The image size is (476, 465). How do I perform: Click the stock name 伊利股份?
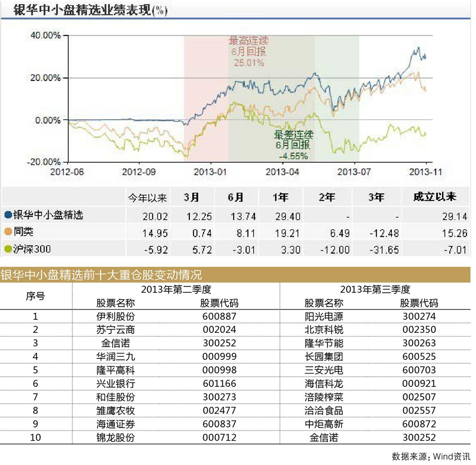point(116,317)
